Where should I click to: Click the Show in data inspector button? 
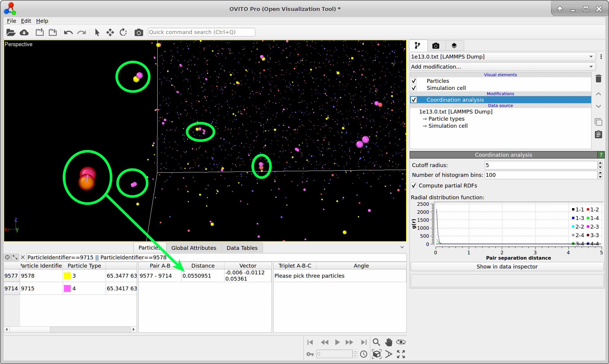click(x=507, y=266)
